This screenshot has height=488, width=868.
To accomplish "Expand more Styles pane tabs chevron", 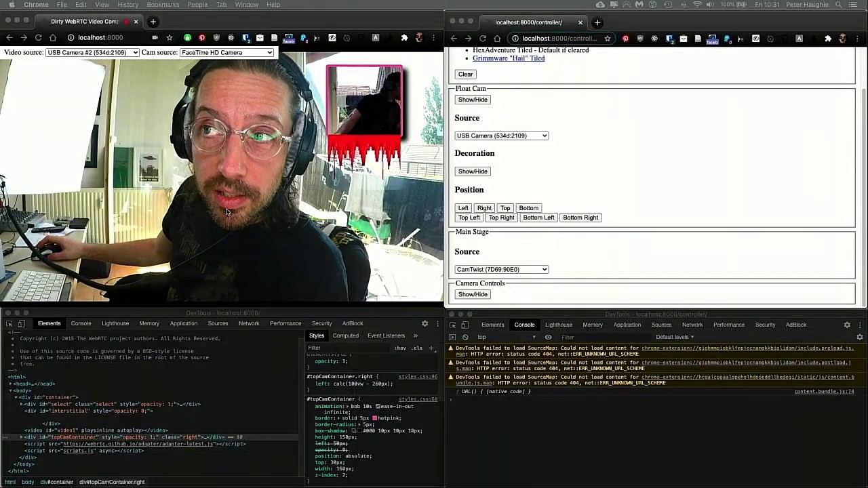I will click(x=416, y=335).
